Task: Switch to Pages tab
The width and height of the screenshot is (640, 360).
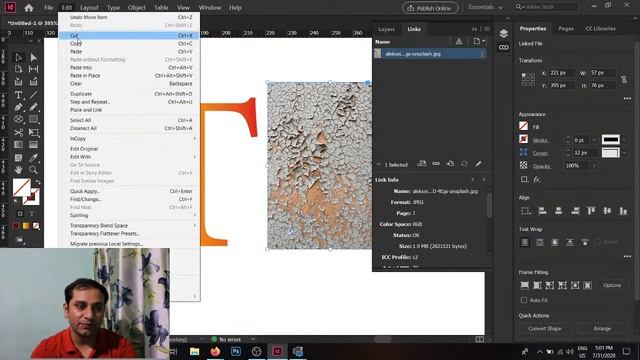Action: (566, 29)
